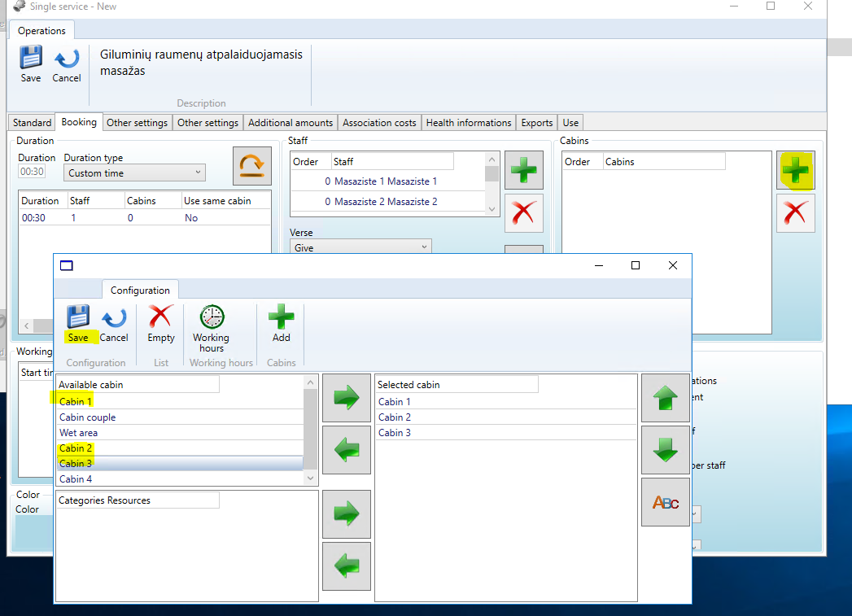Viewport: 852px width, 616px height.
Task: Open the configuration dialog's window icon menu
Action: pyautogui.click(x=66, y=265)
